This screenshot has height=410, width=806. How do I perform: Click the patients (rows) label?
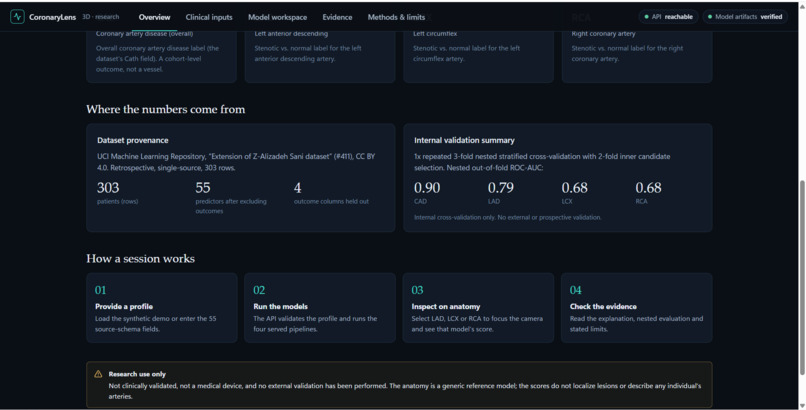pos(117,201)
